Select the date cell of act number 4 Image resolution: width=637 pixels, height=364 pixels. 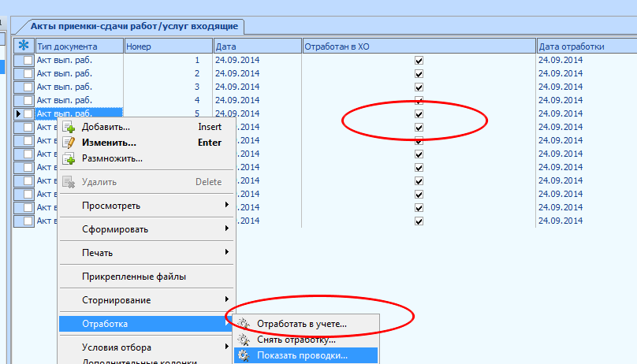pos(257,100)
